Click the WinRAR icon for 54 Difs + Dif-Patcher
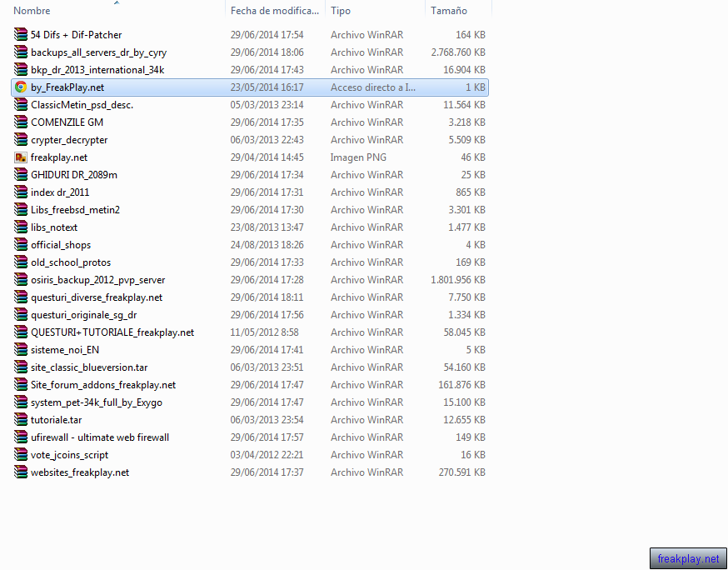The width and height of the screenshot is (728, 570). [21, 35]
